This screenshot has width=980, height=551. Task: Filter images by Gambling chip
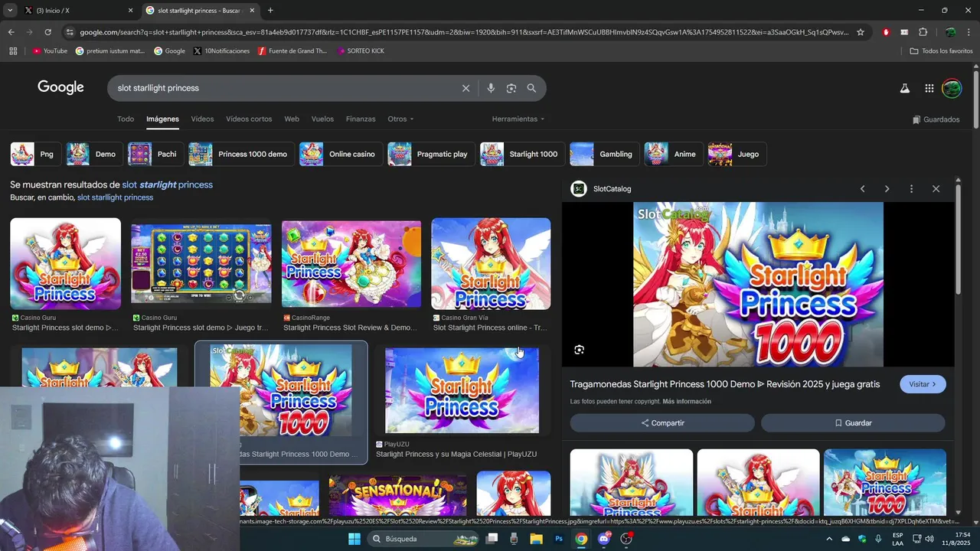604,155
